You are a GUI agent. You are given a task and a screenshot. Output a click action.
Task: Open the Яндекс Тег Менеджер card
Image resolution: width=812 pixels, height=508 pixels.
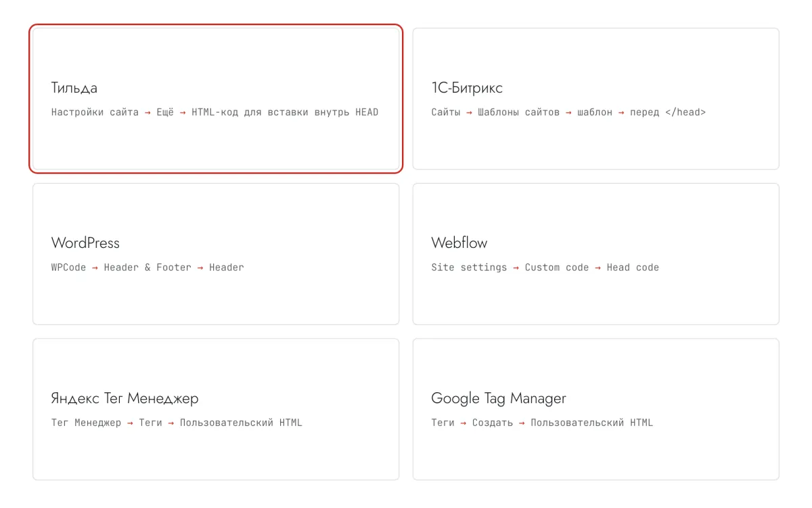(x=216, y=409)
